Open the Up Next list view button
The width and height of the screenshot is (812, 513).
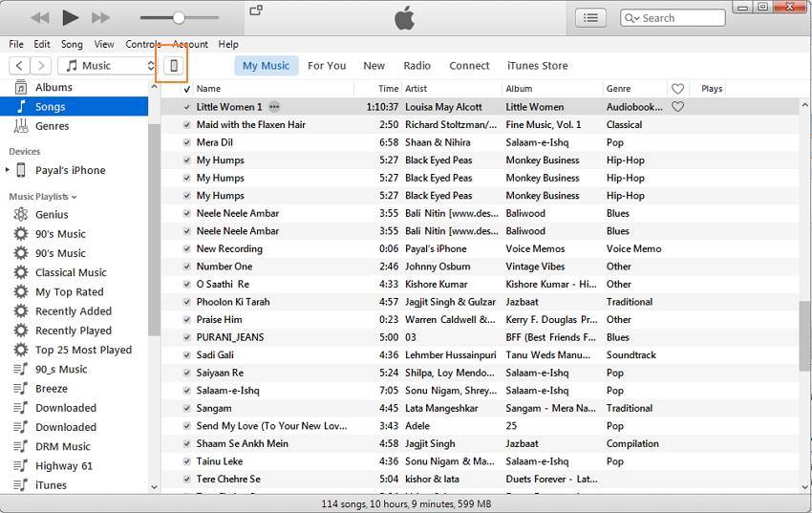[591, 17]
